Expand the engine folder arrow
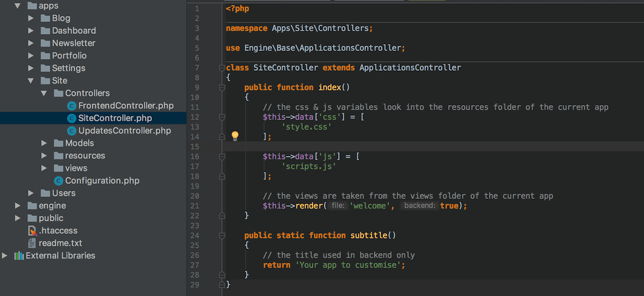The width and height of the screenshot is (644, 296). (x=18, y=205)
